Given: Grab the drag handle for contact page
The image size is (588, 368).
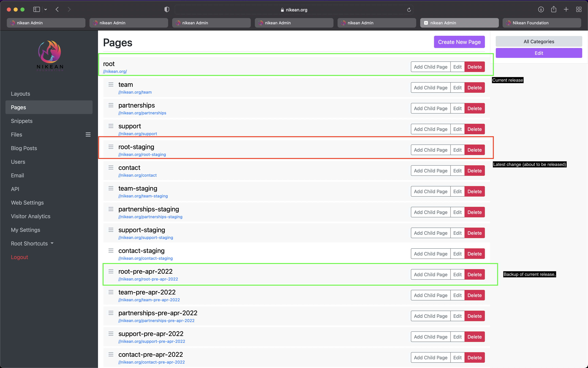Looking at the screenshot, I should click(x=111, y=167).
